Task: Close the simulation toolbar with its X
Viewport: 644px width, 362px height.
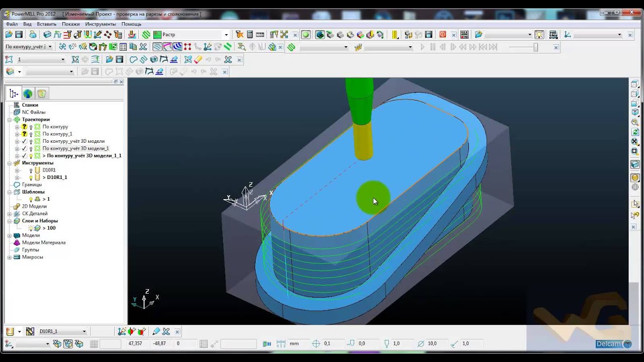Action: tap(555, 47)
